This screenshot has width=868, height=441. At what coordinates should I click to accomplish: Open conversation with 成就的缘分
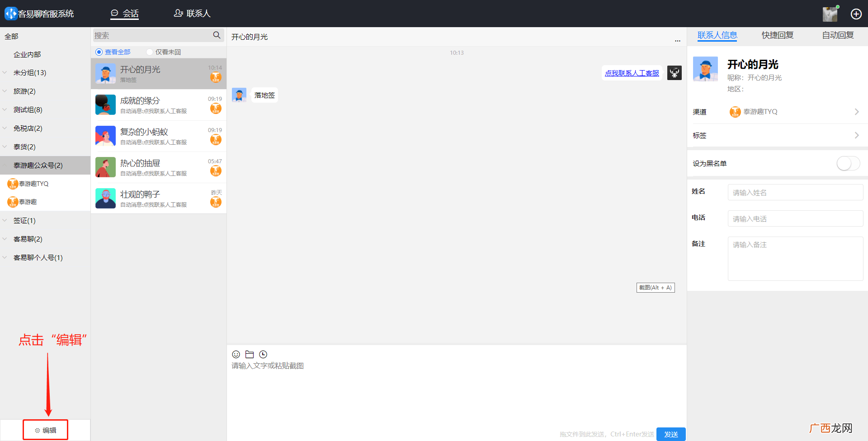pyautogui.click(x=159, y=105)
